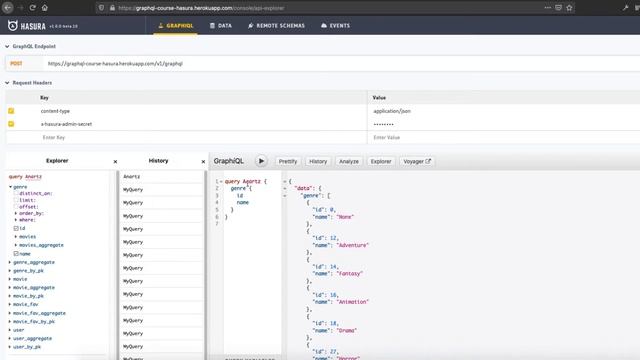The image size is (640, 360).
Task: Click the Hasura logo icon
Action: pyautogui.click(x=13, y=25)
